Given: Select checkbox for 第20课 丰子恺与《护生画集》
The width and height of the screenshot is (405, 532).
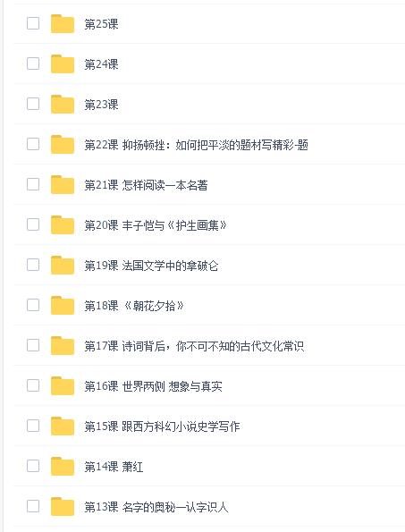Looking at the screenshot, I should (33, 224).
